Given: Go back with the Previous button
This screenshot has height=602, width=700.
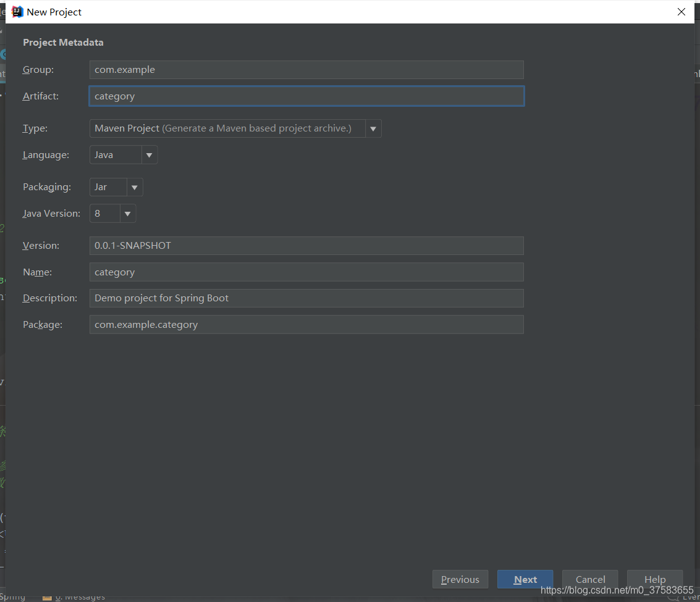Looking at the screenshot, I should [460, 579].
